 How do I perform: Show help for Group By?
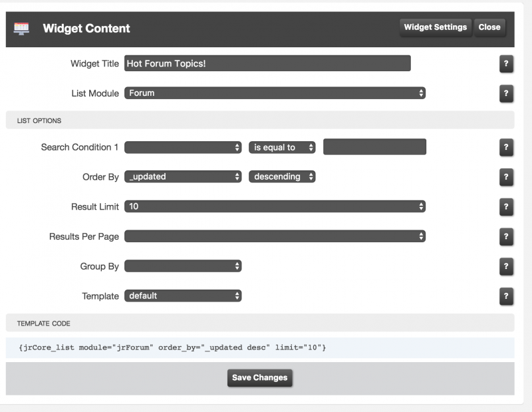(x=506, y=266)
